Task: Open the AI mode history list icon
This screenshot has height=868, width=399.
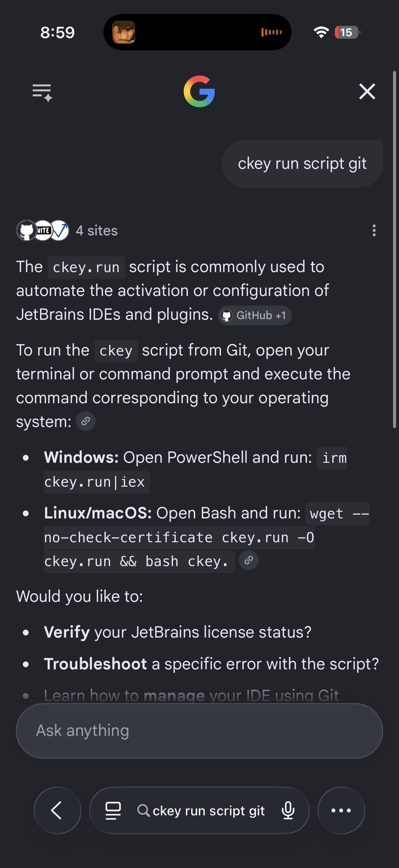Action: 42,92
